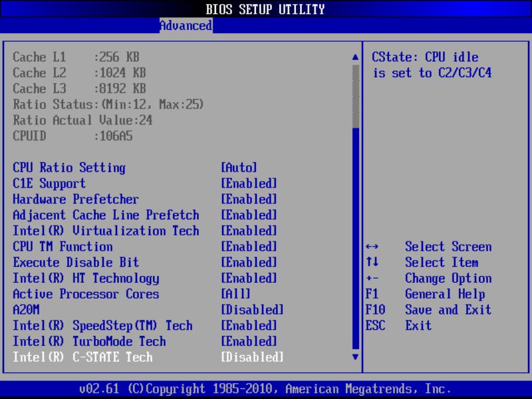
Task: Click the scrollbar up arrow
Action: coord(354,57)
